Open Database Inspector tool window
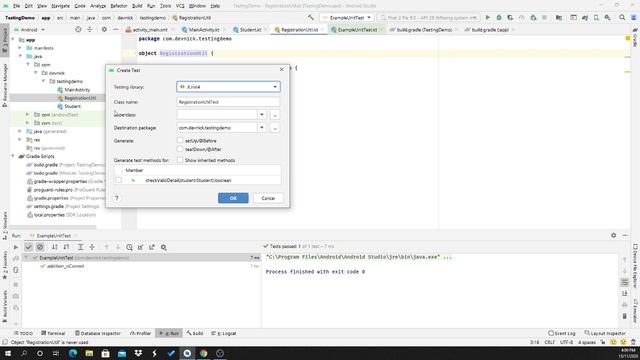The height and width of the screenshot is (360, 640). coord(97,333)
